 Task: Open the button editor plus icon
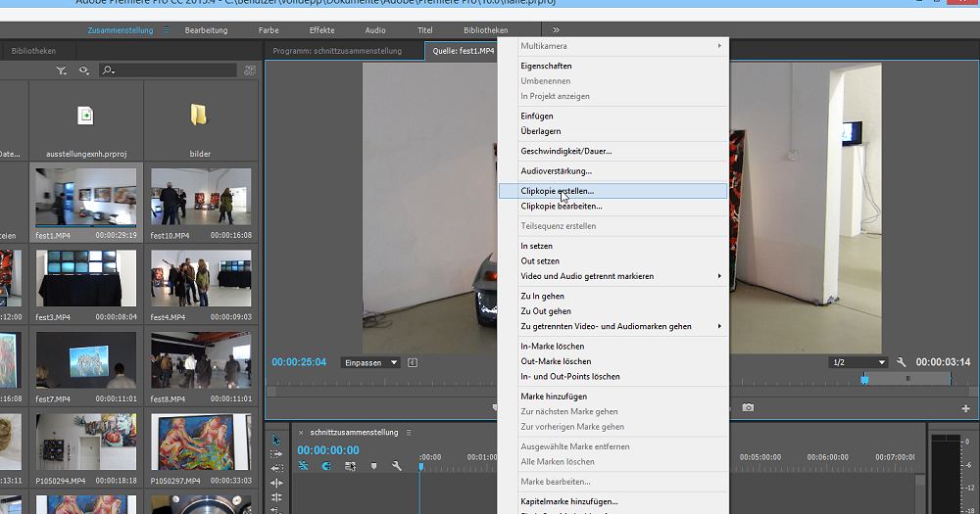(965, 408)
